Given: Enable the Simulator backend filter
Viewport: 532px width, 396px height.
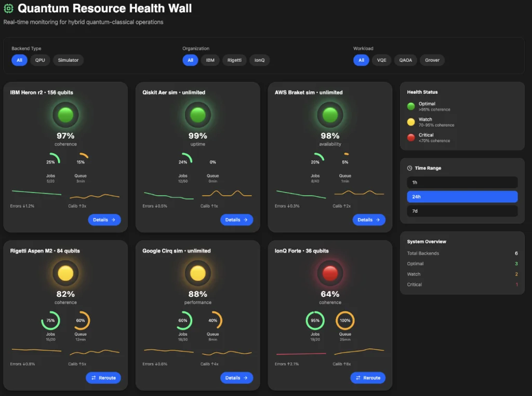Looking at the screenshot, I should click(x=68, y=60).
